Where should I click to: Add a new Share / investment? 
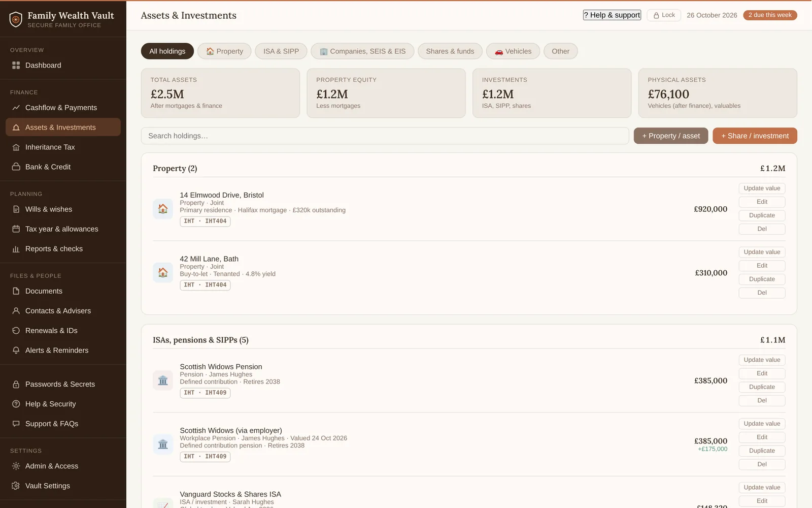(x=755, y=136)
